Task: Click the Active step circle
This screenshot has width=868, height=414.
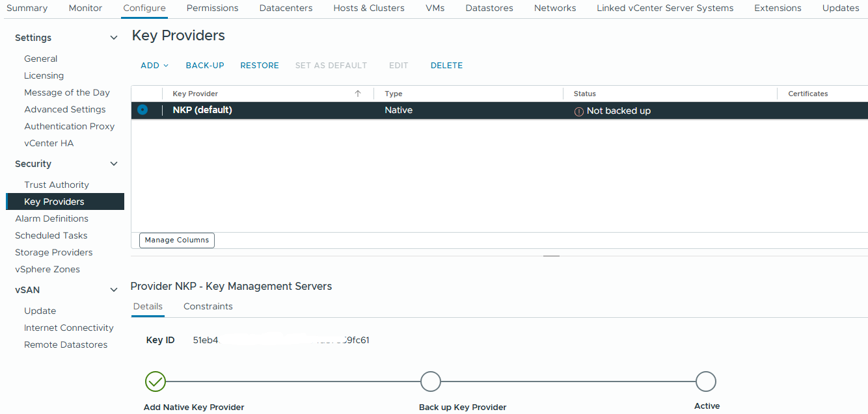Action: 706,382
